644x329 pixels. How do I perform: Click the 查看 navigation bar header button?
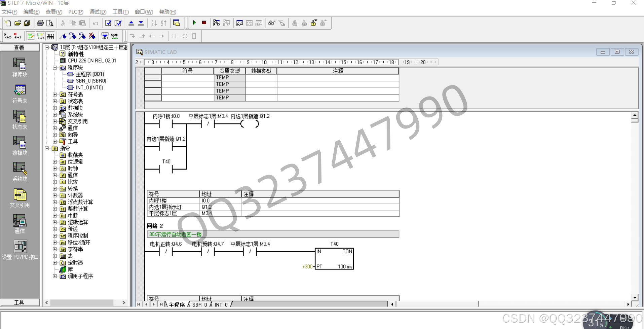[20, 47]
